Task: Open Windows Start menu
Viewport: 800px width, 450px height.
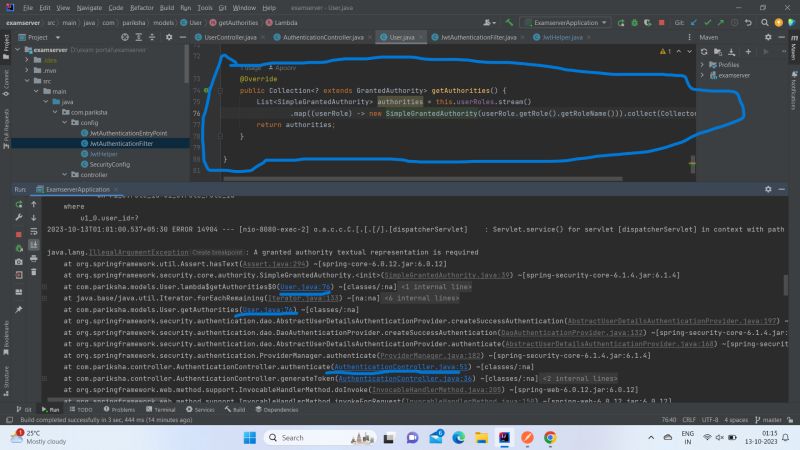Action: coord(250,438)
